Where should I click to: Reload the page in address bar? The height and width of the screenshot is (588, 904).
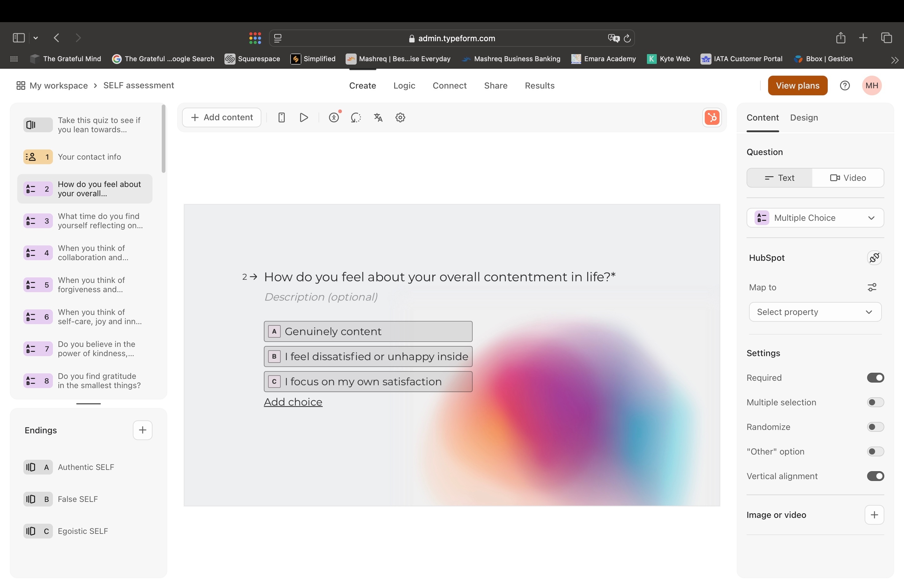627,38
